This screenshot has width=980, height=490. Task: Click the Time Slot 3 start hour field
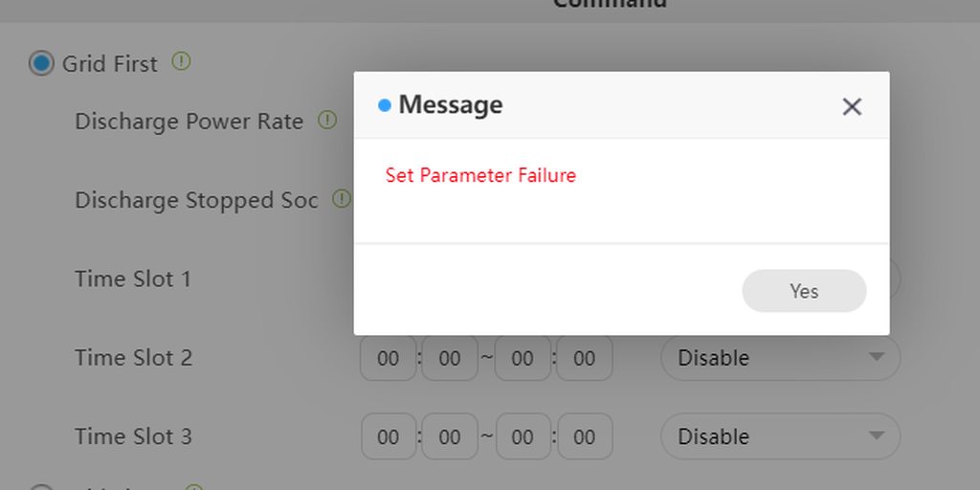pyautogui.click(x=389, y=437)
